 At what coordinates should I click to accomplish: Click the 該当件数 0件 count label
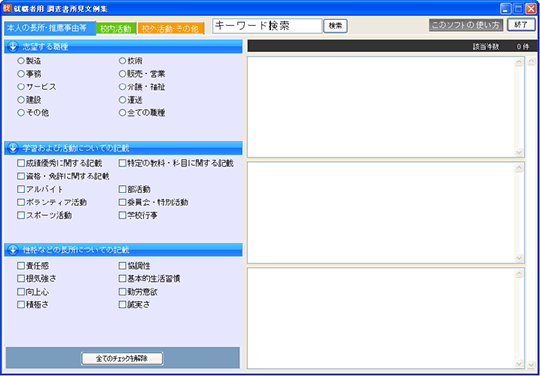click(x=500, y=47)
